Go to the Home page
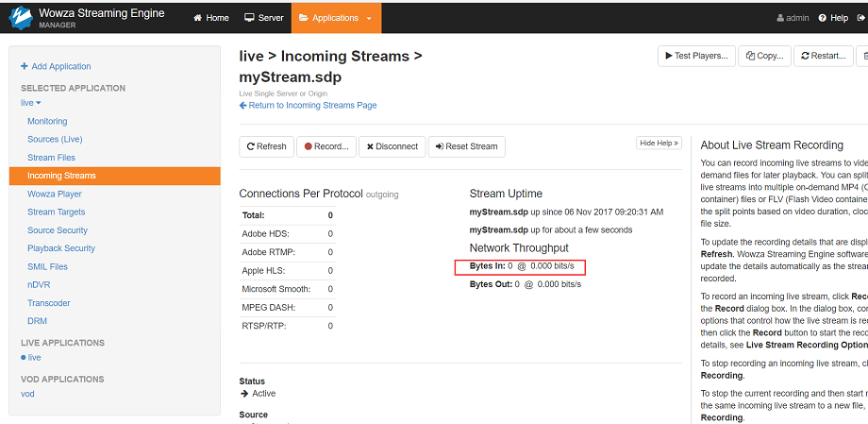Image resolution: width=868 pixels, height=424 pixels. tap(211, 18)
